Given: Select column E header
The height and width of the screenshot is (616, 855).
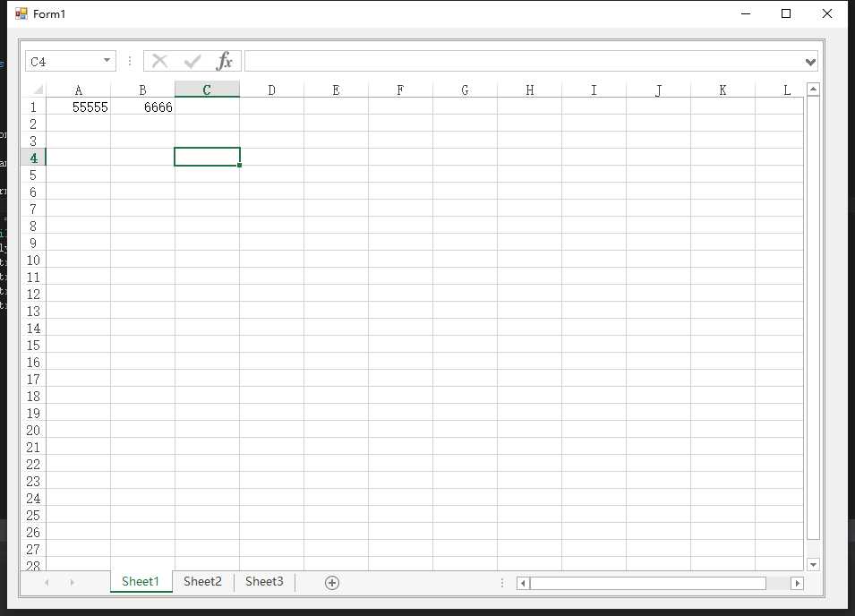Looking at the screenshot, I should click(x=336, y=90).
